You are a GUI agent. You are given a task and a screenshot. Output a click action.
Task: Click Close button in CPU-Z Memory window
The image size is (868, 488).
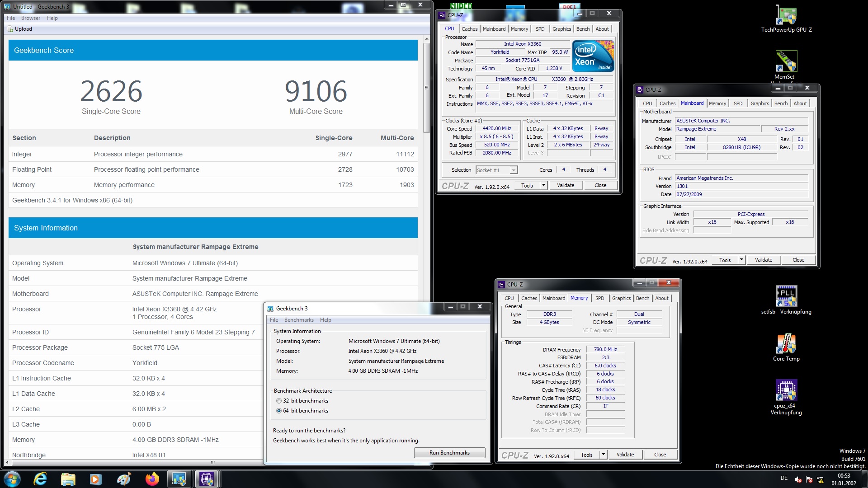(x=660, y=455)
